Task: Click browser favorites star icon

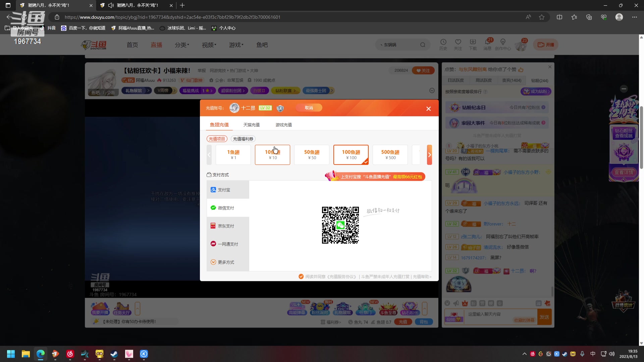Action: click(541, 17)
